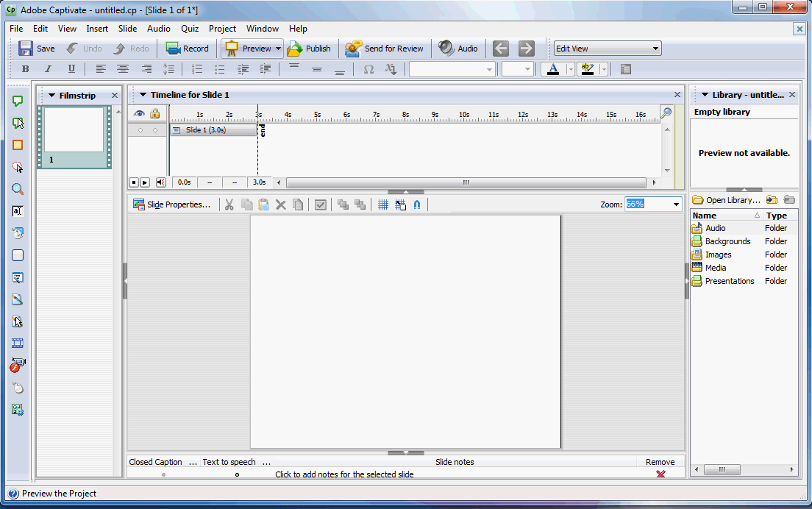The image size is (812, 509).
Task: Open text highlight color dropdown arrow
Action: [604, 69]
